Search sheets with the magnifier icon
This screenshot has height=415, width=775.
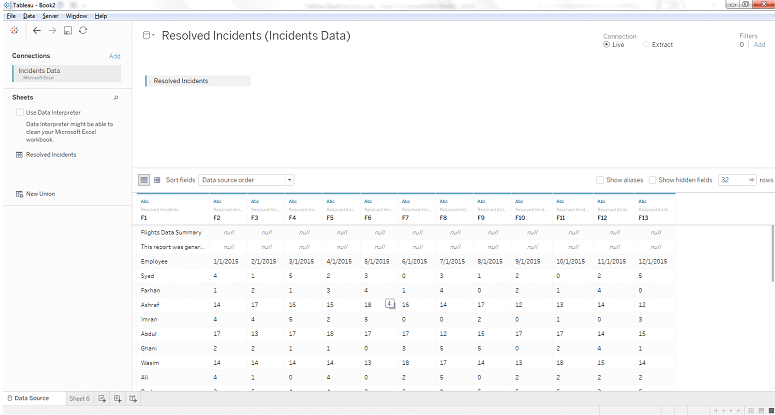point(116,98)
